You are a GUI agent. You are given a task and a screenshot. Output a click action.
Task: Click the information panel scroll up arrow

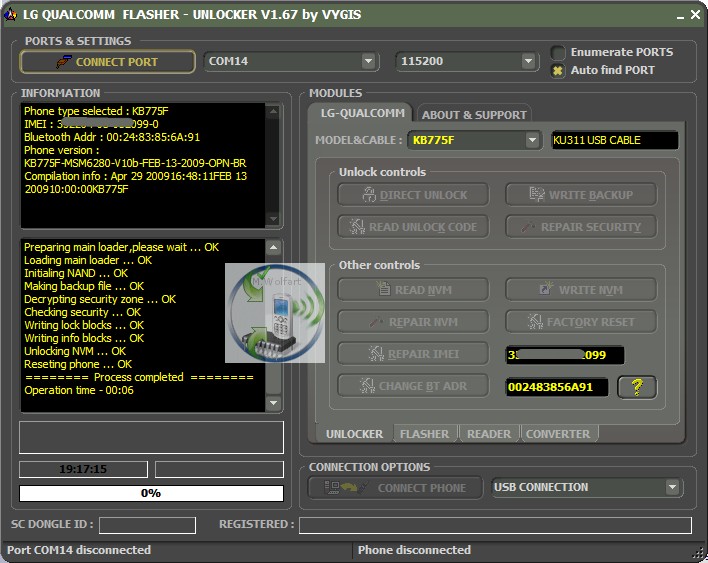pos(273,111)
